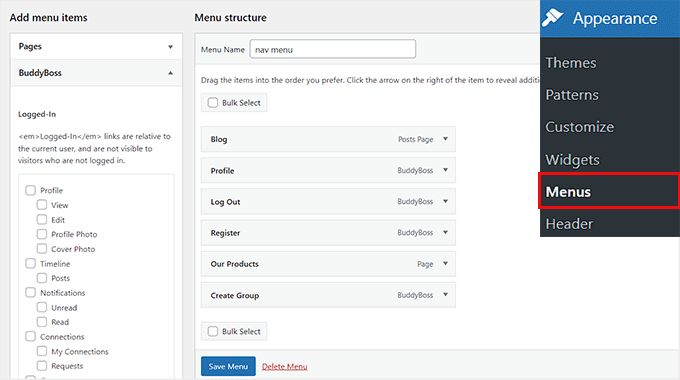The height and width of the screenshot is (380, 680).
Task: Select the Profile menu item bar
Action: [328, 170]
